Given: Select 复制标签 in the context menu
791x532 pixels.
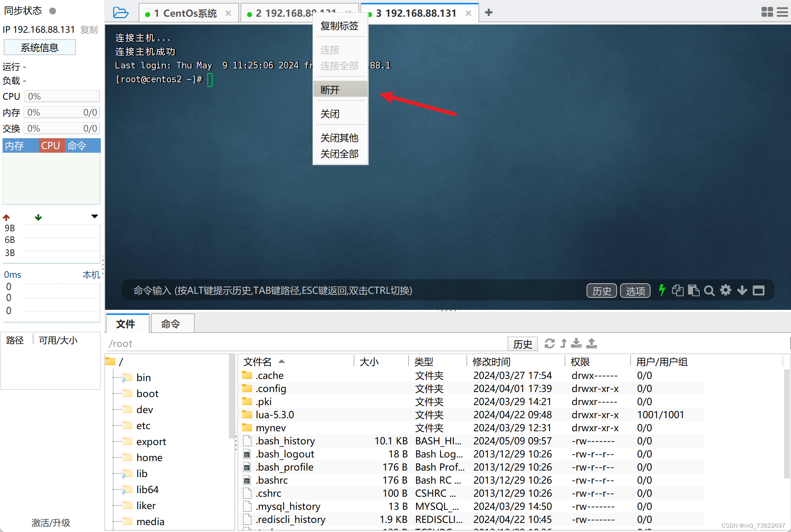Looking at the screenshot, I should pyautogui.click(x=339, y=26).
